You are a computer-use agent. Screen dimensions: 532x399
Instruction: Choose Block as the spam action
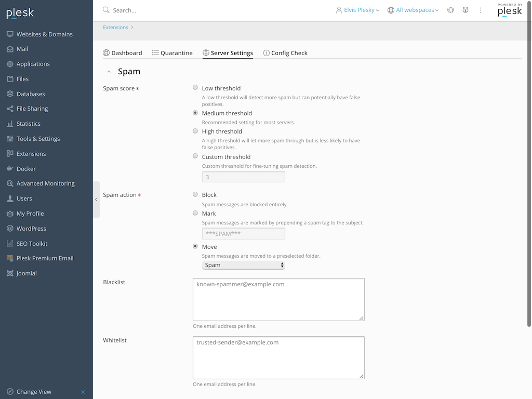pyautogui.click(x=195, y=194)
